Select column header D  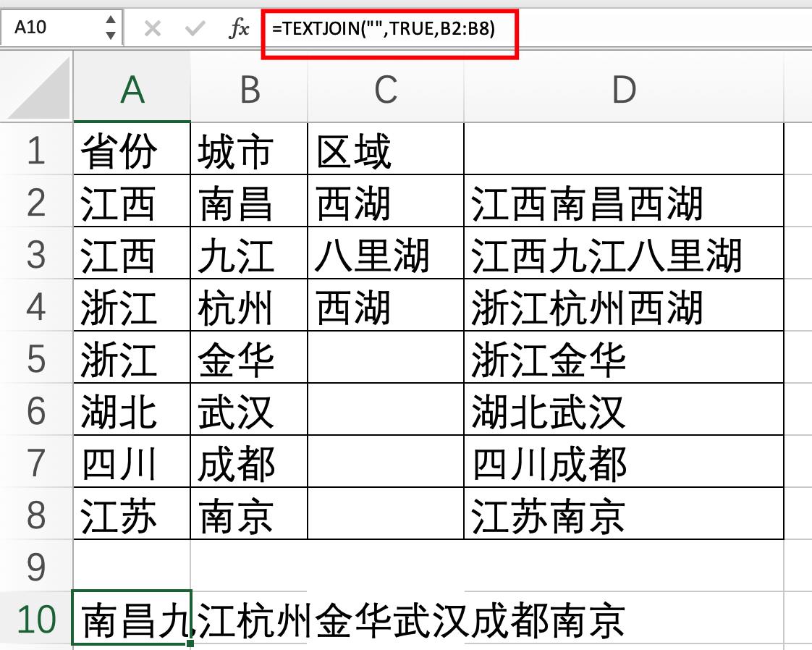pyautogui.click(x=622, y=88)
